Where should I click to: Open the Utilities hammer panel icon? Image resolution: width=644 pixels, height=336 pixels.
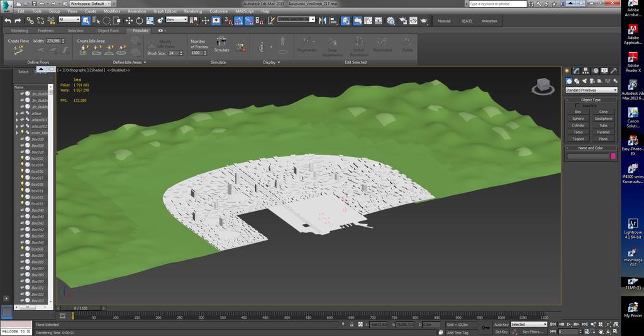click(x=614, y=70)
